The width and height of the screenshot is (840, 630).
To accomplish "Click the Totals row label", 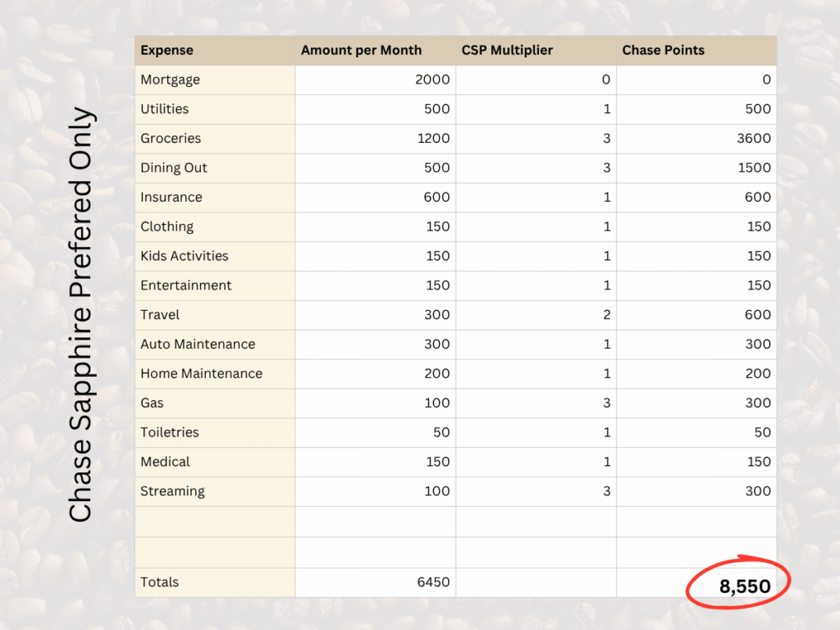I will (x=159, y=582).
